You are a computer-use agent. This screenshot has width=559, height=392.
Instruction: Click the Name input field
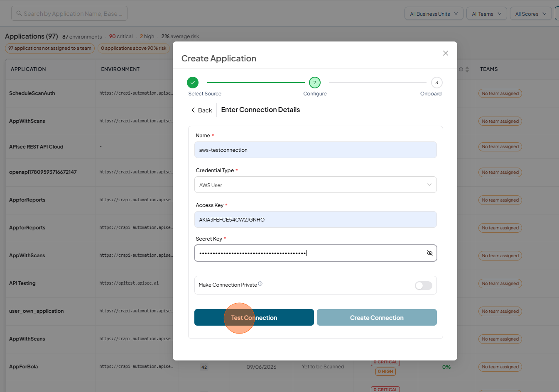(316, 150)
